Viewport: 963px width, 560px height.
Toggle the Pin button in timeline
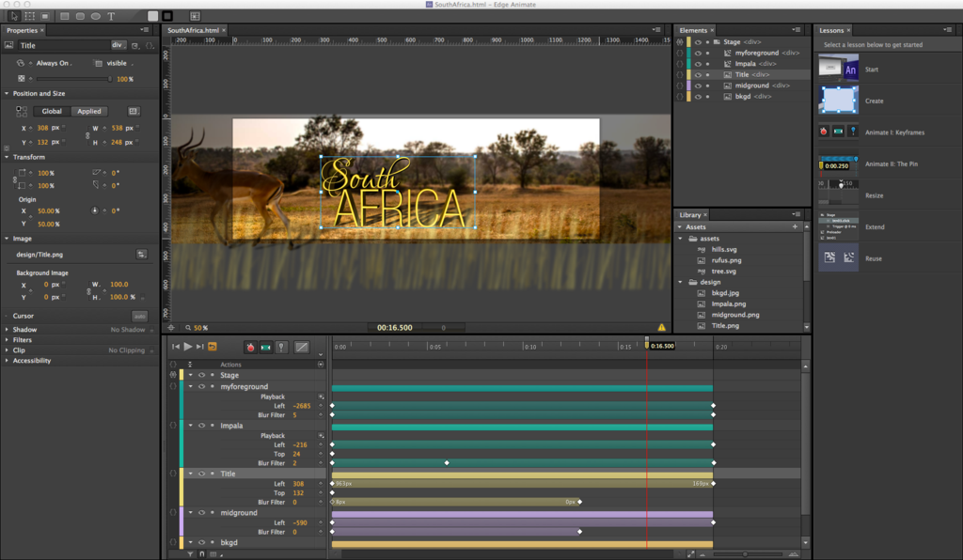281,347
